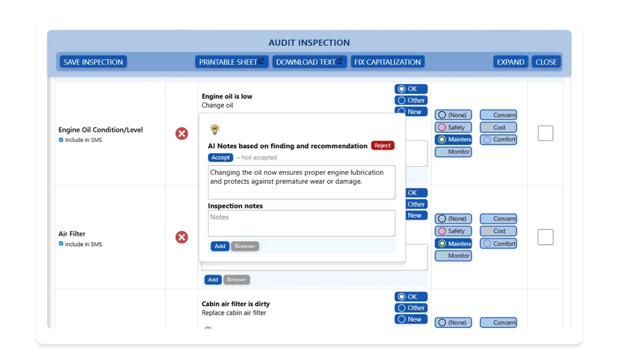The height and width of the screenshot is (364, 619).
Task: Click the red X status icon for Air Filter
Action: click(182, 237)
